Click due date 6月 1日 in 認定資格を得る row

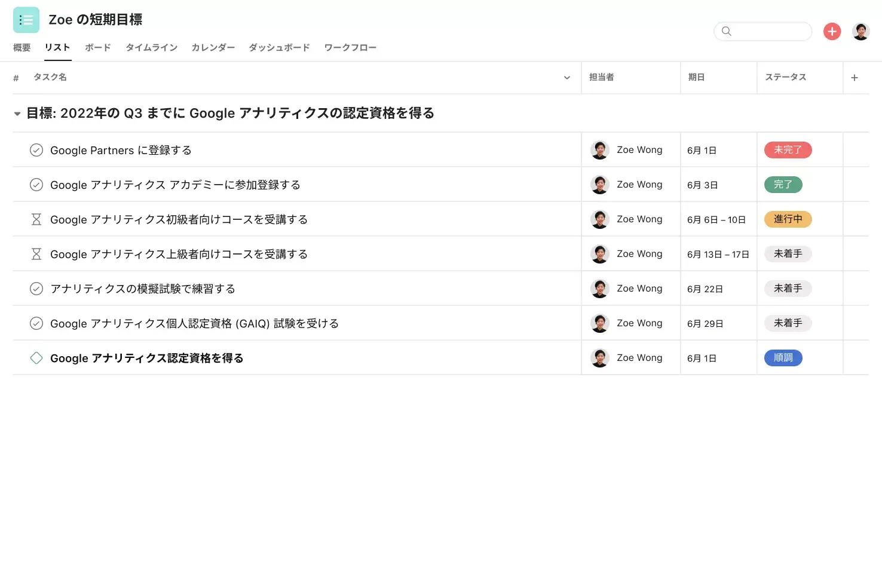click(x=702, y=359)
